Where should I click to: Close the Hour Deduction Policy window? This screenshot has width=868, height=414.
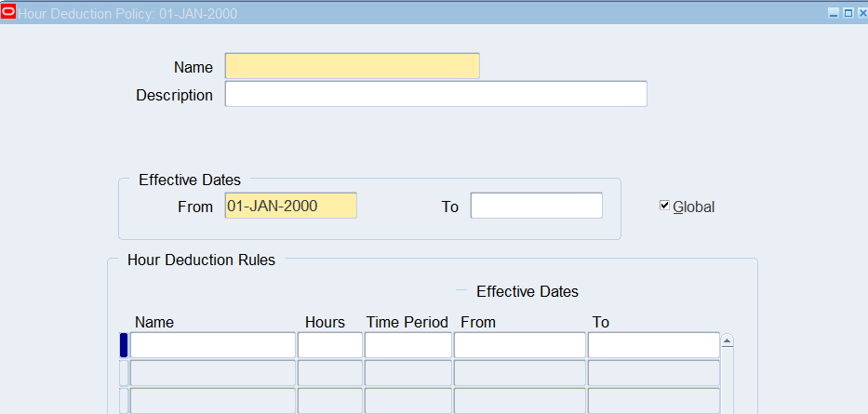[861, 13]
